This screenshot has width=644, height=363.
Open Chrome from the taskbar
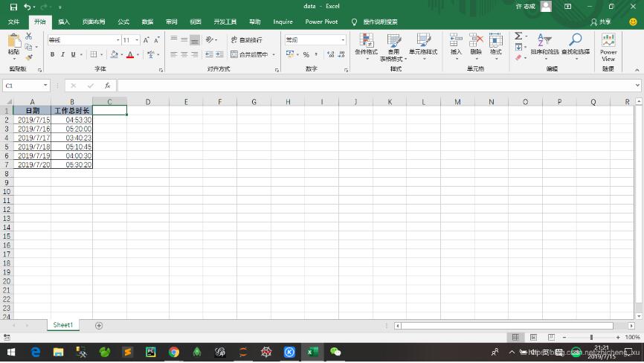(174, 352)
